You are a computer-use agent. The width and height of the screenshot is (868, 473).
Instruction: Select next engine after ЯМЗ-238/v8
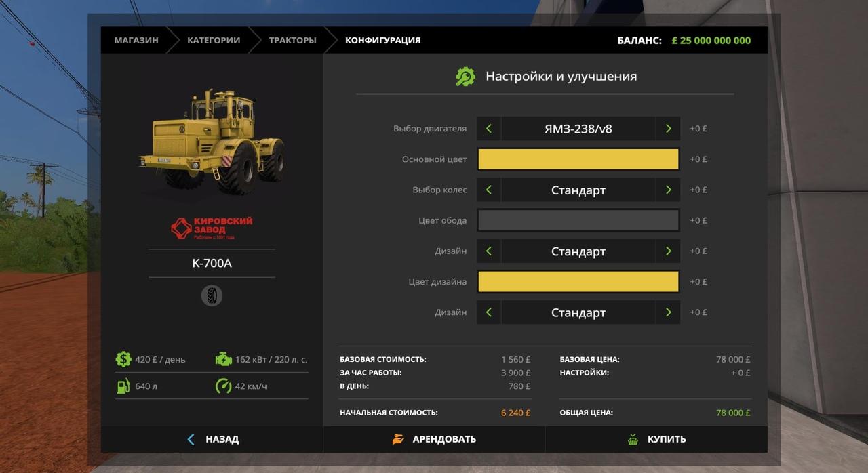tap(668, 129)
